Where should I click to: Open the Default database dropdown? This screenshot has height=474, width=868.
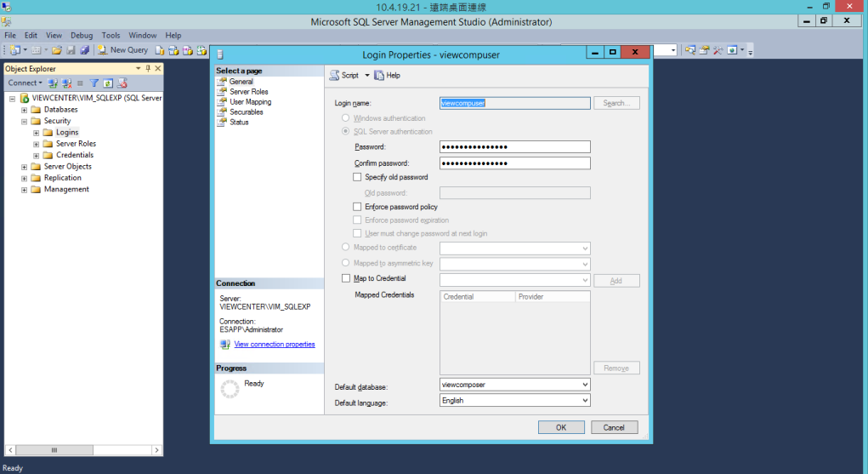point(515,385)
